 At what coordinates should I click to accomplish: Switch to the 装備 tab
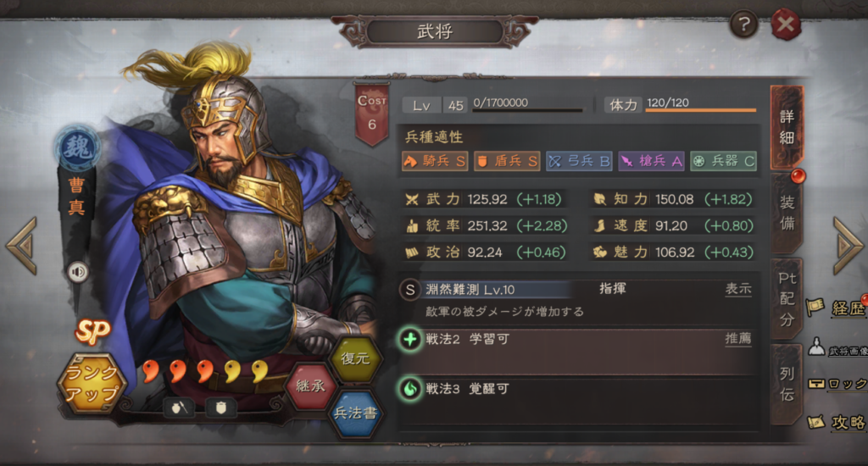pos(787,213)
